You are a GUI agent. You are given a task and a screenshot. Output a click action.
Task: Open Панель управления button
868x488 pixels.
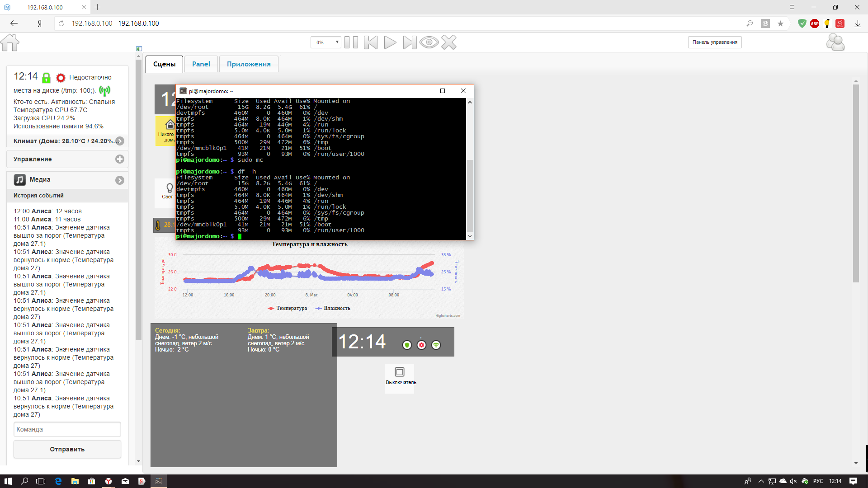pos(715,42)
